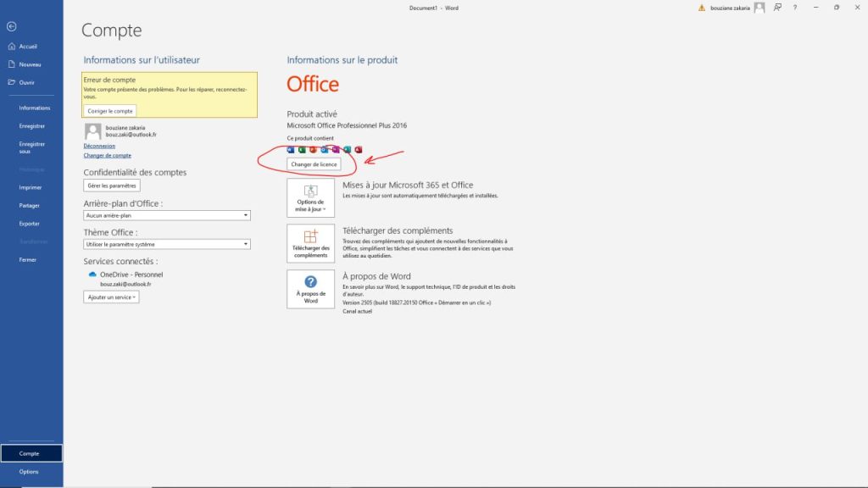Image resolution: width=868 pixels, height=488 pixels.
Task: Click the orange PowerPoint app icon
Action: coord(313,149)
